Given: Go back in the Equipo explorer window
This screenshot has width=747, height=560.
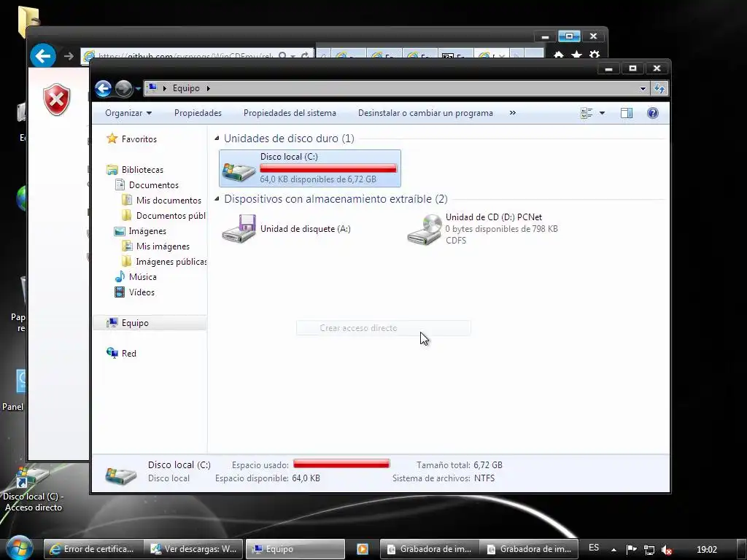Looking at the screenshot, I should pos(103,88).
